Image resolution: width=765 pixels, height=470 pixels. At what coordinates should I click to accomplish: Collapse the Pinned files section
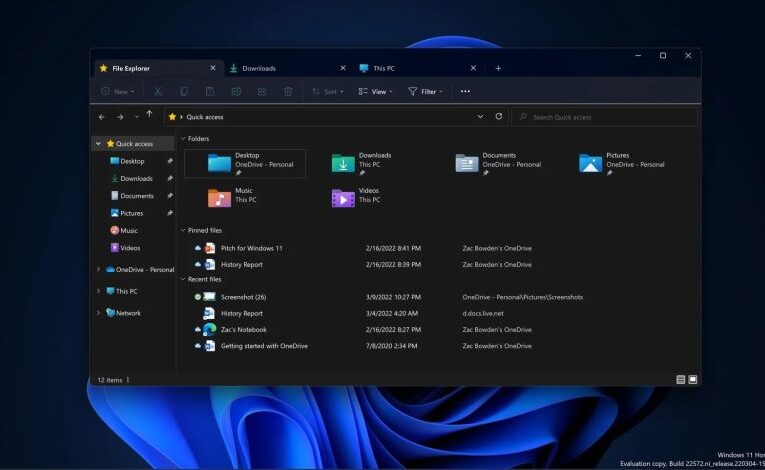[x=183, y=230]
